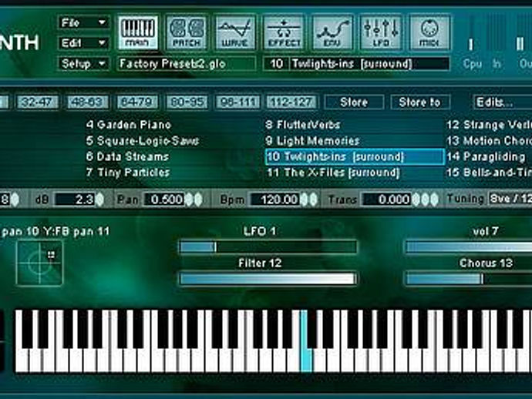Select preset 9 Light Memories
Screen dimensions: 532x399
pyautogui.click(x=312, y=141)
